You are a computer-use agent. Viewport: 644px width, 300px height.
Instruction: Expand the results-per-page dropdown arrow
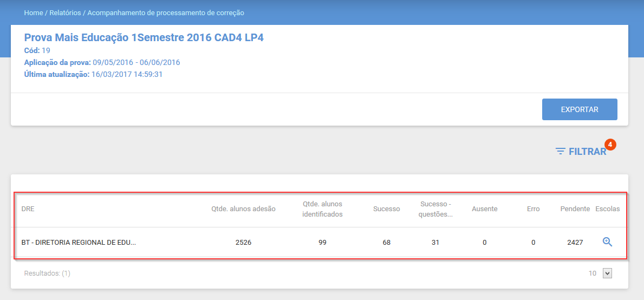pyautogui.click(x=608, y=273)
